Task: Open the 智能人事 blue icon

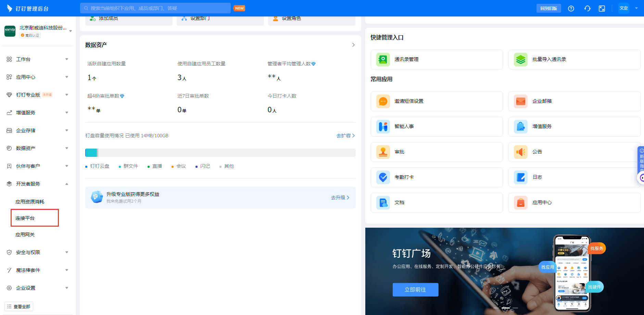Action: tap(383, 127)
